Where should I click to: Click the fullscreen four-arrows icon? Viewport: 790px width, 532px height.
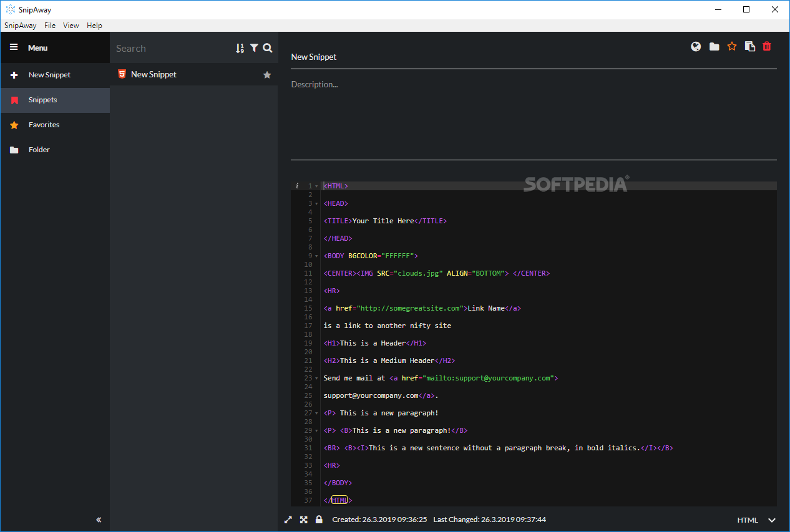click(x=304, y=520)
